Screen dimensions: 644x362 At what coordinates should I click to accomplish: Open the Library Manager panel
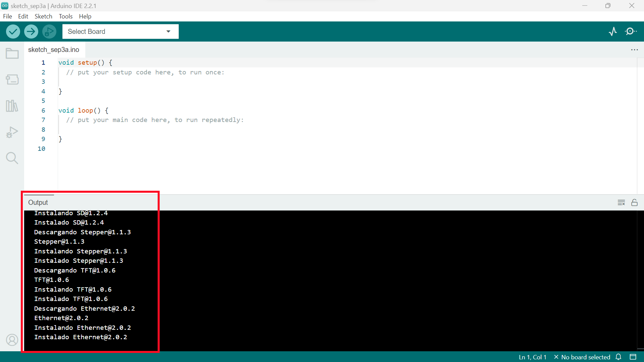(x=12, y=106)
